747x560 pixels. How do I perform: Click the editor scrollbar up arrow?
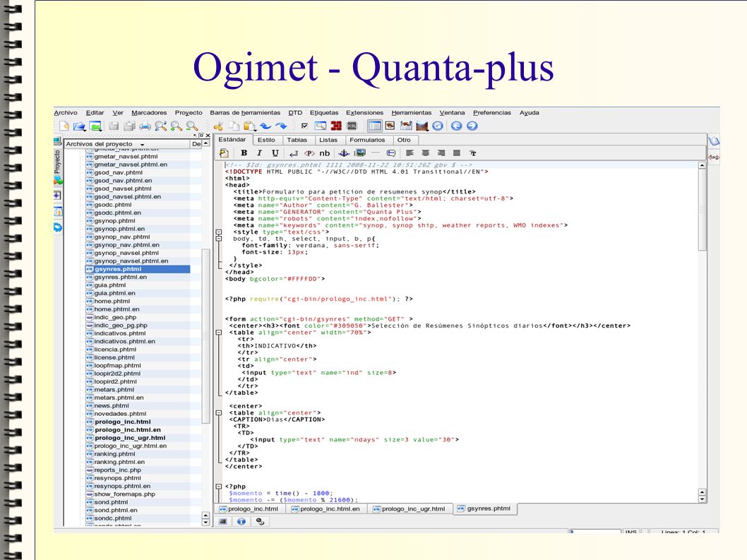point(702,165)
